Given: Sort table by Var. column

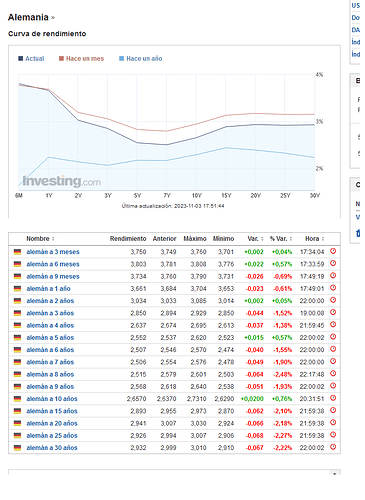Looking at the screenshot, I should 255,239.
